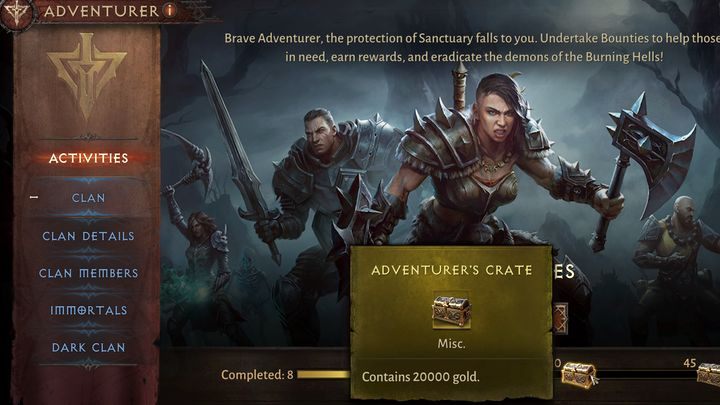Open Clan Details
The image size is (720, 405).
88,236
